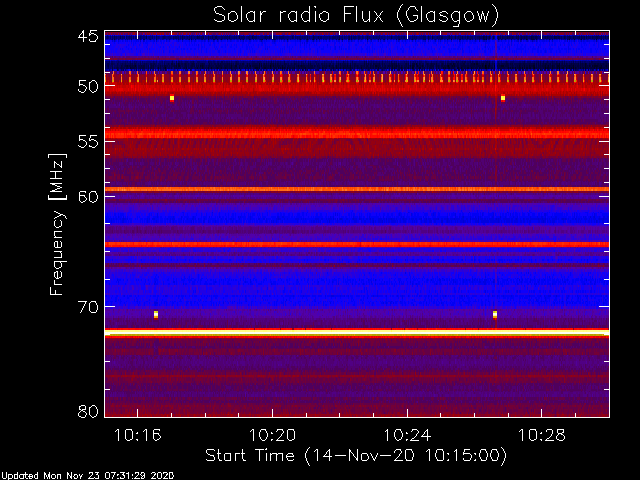Click the 10:24 time axis label
Image resolution: width=640 pixels, height=480 pixels.
(407, 435)
